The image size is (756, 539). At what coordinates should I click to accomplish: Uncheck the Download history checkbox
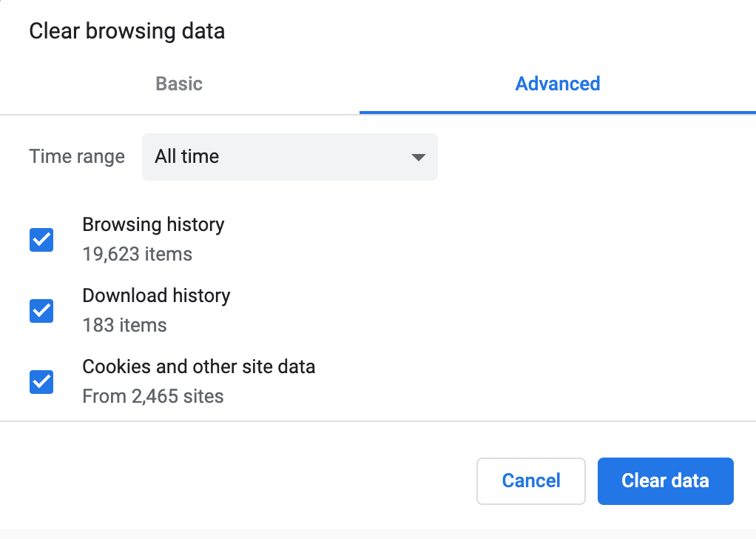tap(41, 311)
